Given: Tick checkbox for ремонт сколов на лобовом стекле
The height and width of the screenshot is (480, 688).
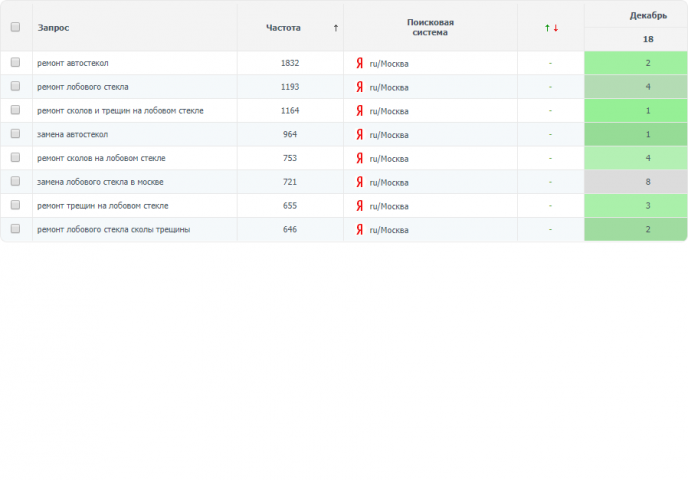Looking at the screenshot, I should coord(15,157).
